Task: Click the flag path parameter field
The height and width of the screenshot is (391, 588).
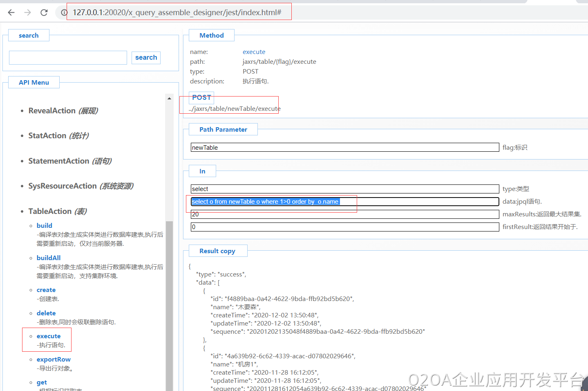Action: coord(344,148)
